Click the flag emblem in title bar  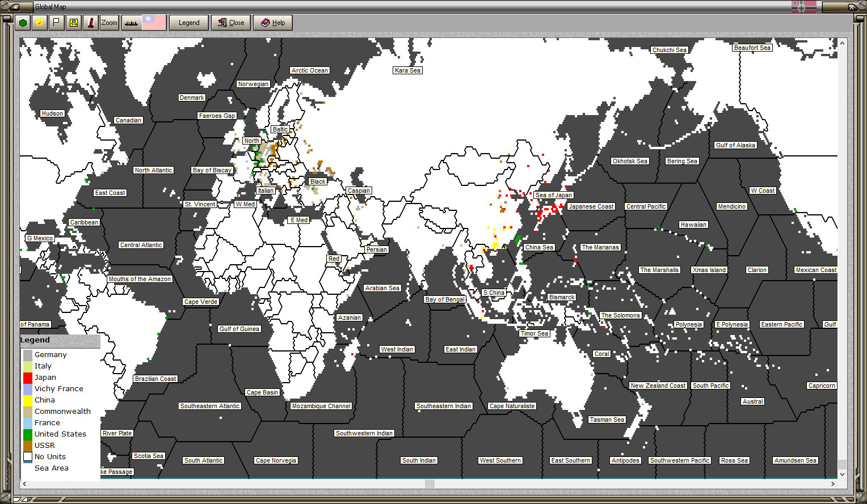(x=804, y=7)
